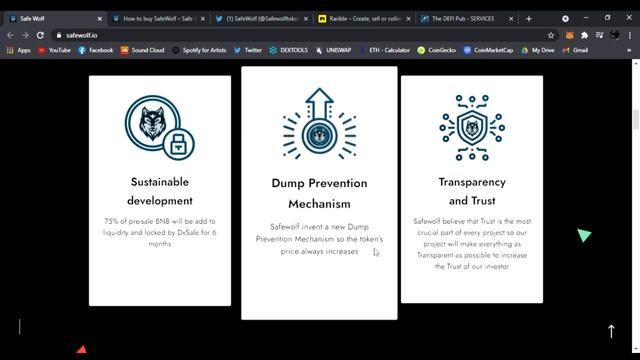Click the scrollbar up arrow
Viewport: 640px width, 360px height.
point(636,63)
